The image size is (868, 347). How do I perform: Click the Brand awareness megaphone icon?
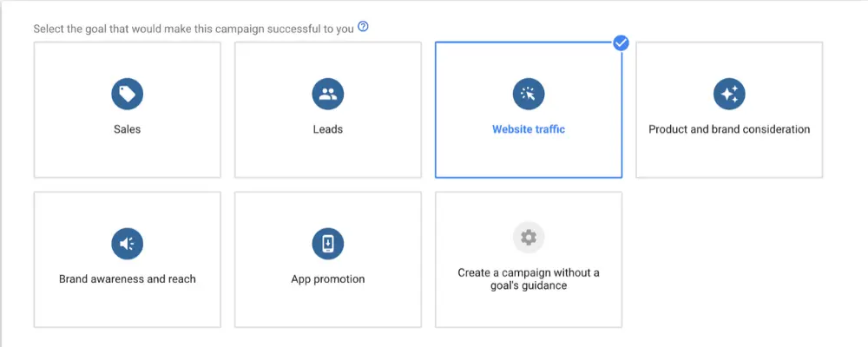128,244
